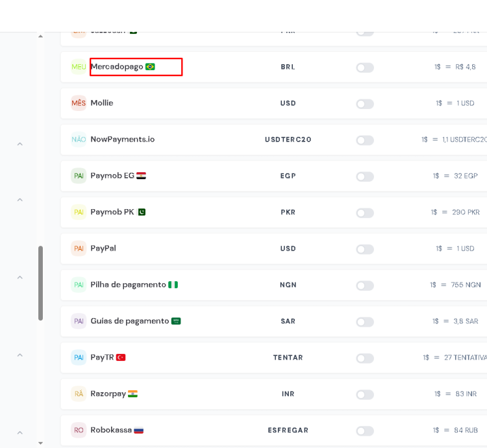Collapse the sidebar chevron level with Robokassa
This screenshot has width=487, height=448.
point(20,432)
